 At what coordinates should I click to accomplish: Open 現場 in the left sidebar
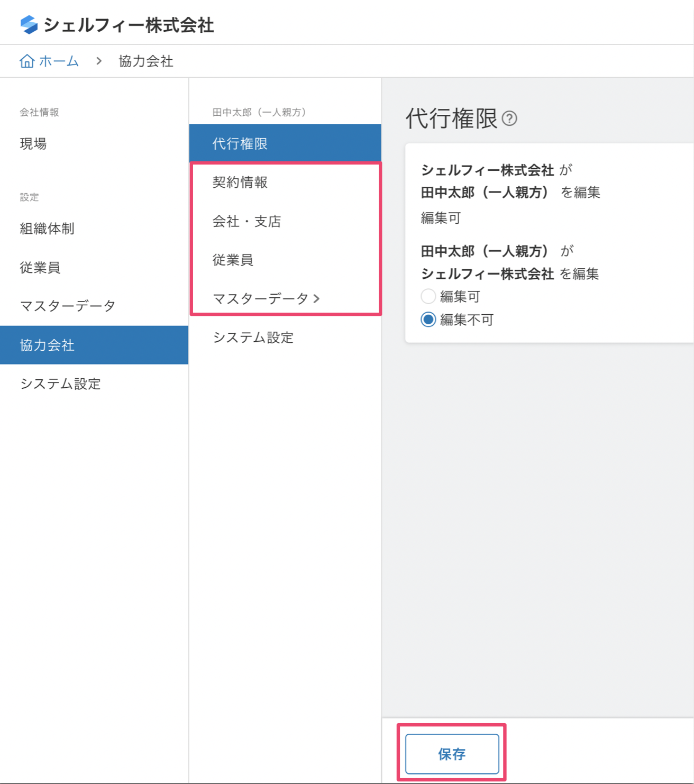click(33, 144)
